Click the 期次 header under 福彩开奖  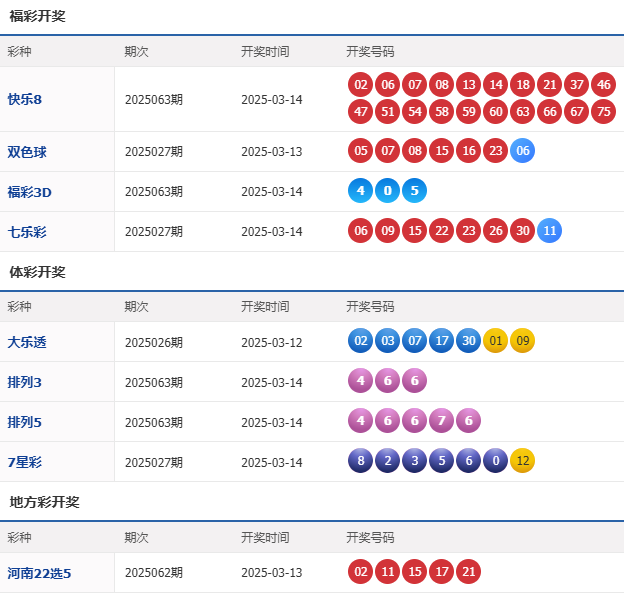coord(136,51)
